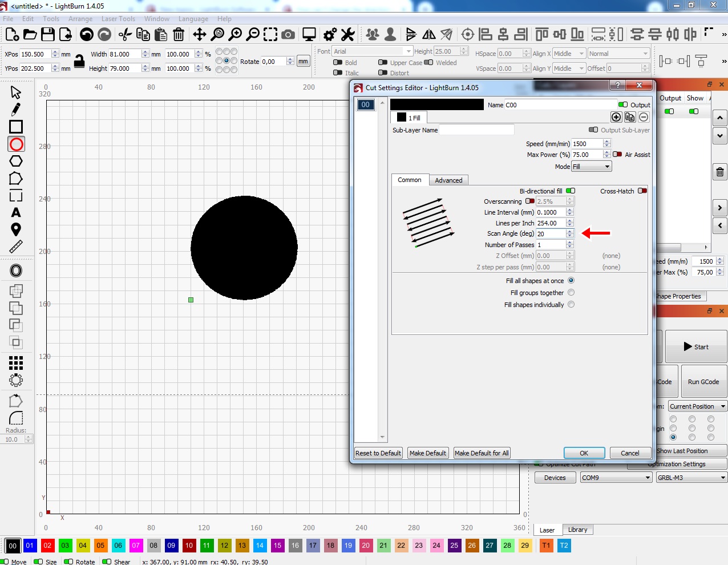This screenshot has height=565, width=728.
Task: Open the Grid Array tool
Action: (x=16, y=362)
